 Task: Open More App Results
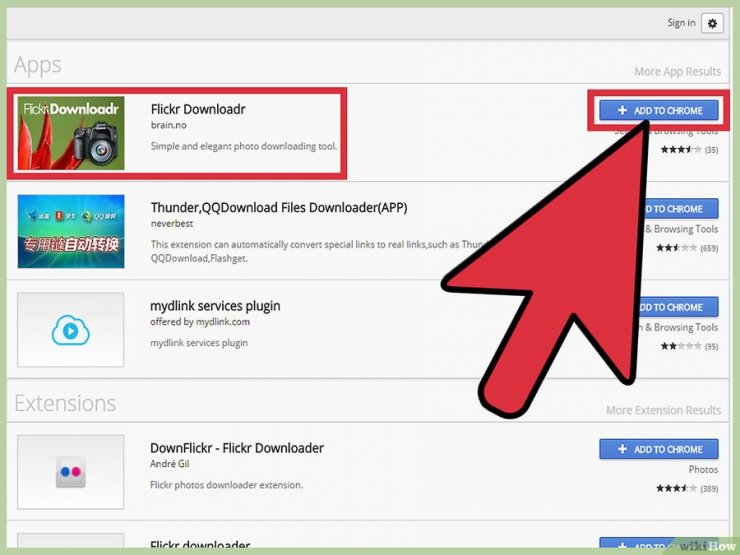click(677, 71)
